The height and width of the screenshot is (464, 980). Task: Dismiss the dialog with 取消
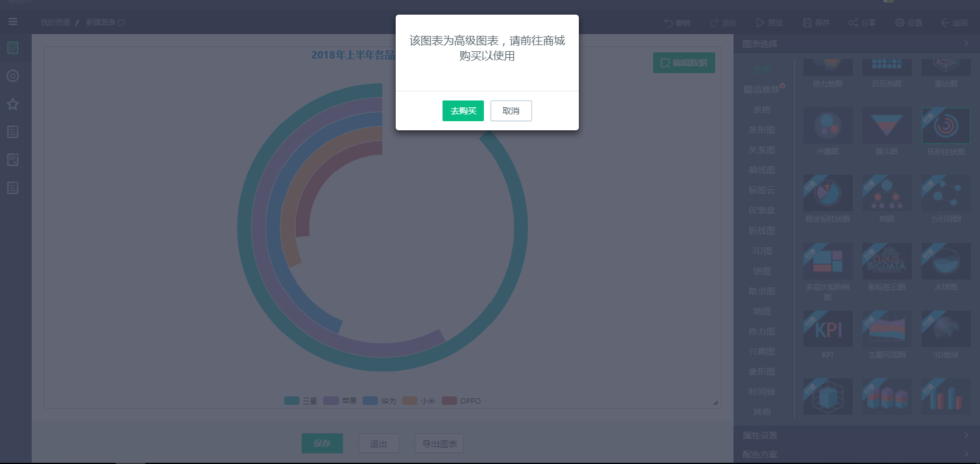tap(511, 111)
